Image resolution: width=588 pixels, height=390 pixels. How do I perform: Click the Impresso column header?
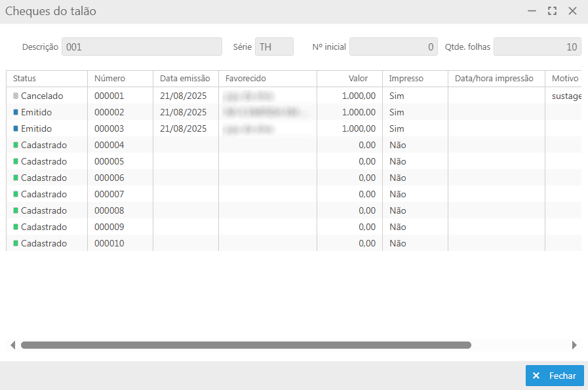click(406, 79)
